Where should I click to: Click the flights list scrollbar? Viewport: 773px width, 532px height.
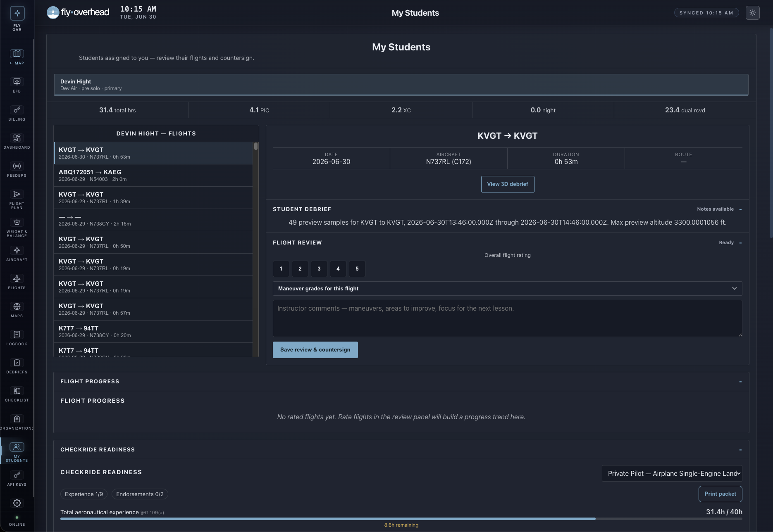(256, 146)
